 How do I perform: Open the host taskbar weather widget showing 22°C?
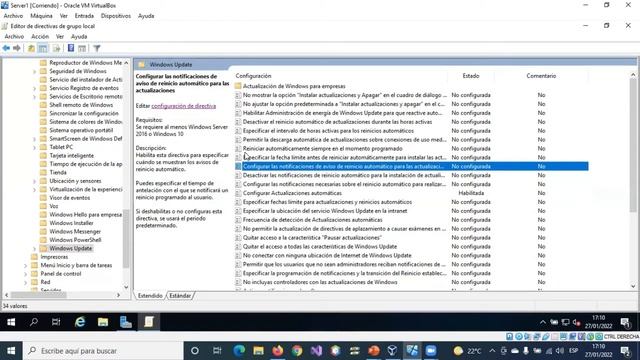pyautogui.click(x=468, y=351)
